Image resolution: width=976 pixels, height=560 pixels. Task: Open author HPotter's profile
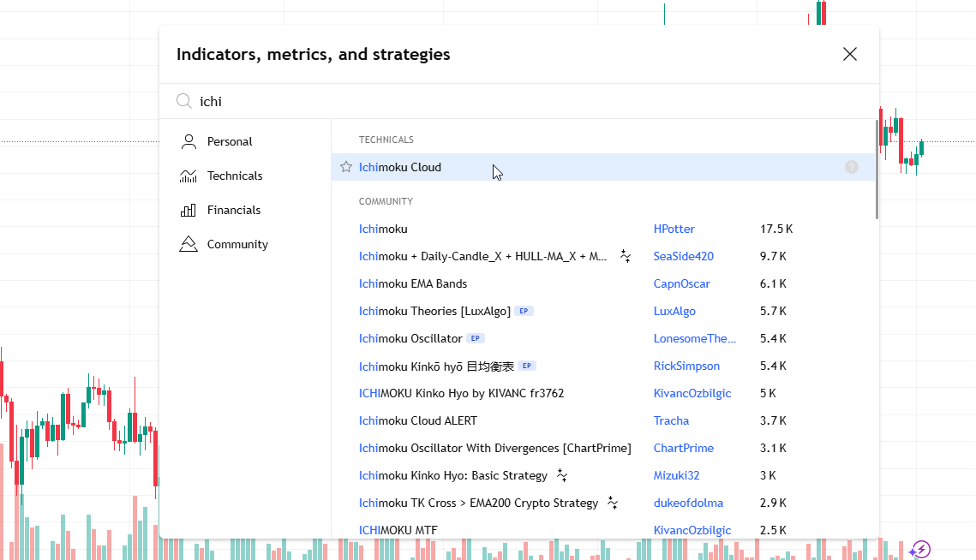tap(674, 229)
